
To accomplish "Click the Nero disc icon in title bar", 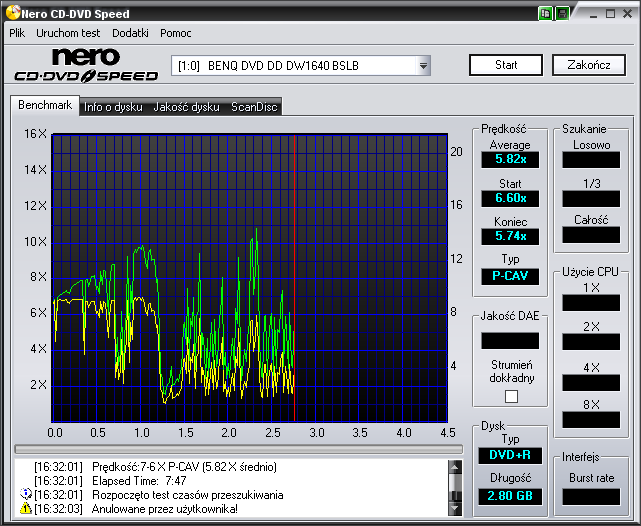I will click(13, 12).
